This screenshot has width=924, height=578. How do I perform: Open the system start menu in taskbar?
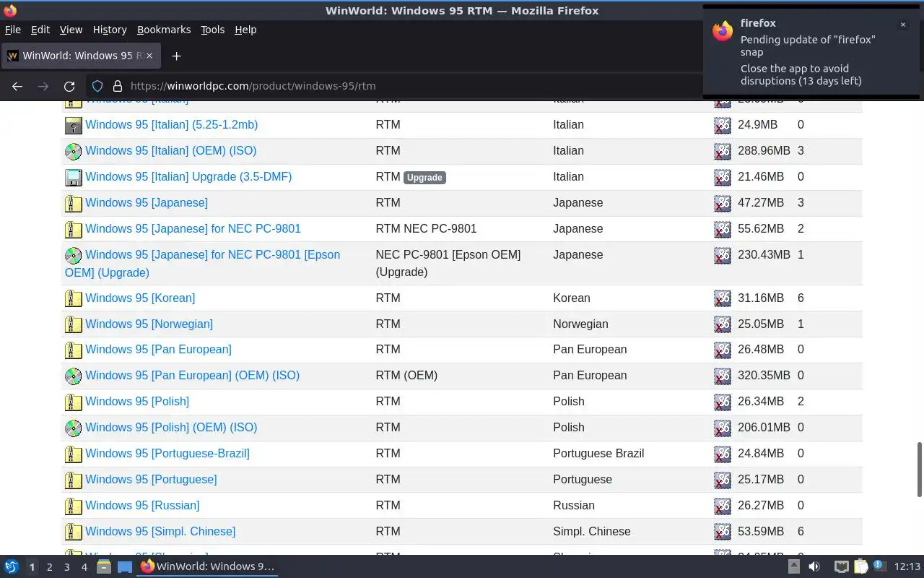click(x=12, y=566)
